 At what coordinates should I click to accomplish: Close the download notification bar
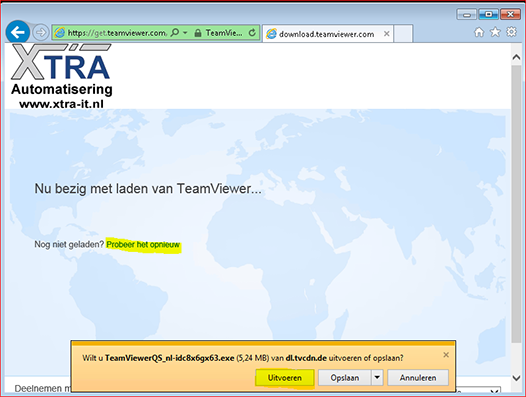tap(446, 355)
